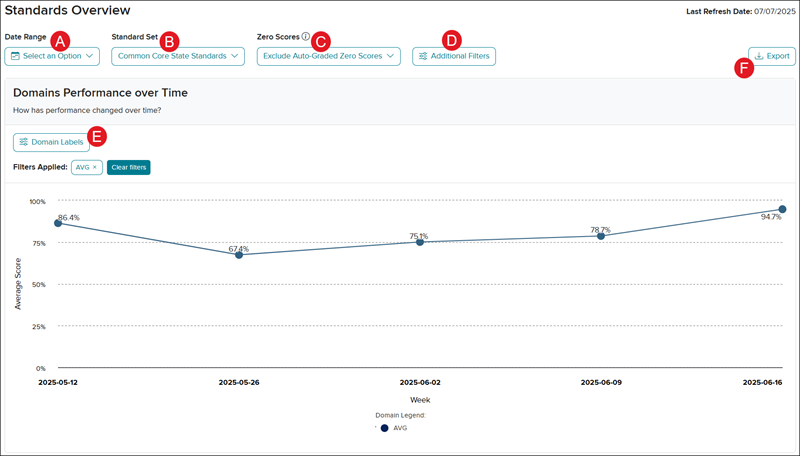Expand the Date Range dropdown chevron
The image size is (800, 456).
[x=90, y=57]
